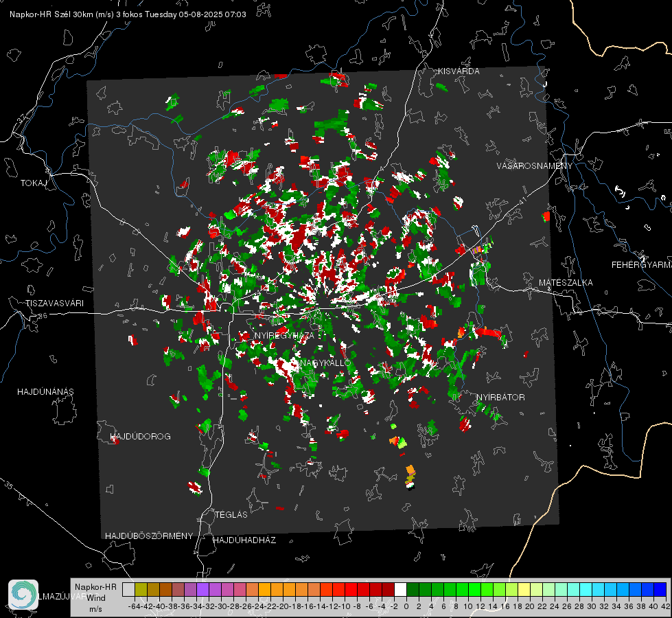Click the TÉGLÁS town label
This screenshot has height=618, width=672.
(x=231, y=514)
